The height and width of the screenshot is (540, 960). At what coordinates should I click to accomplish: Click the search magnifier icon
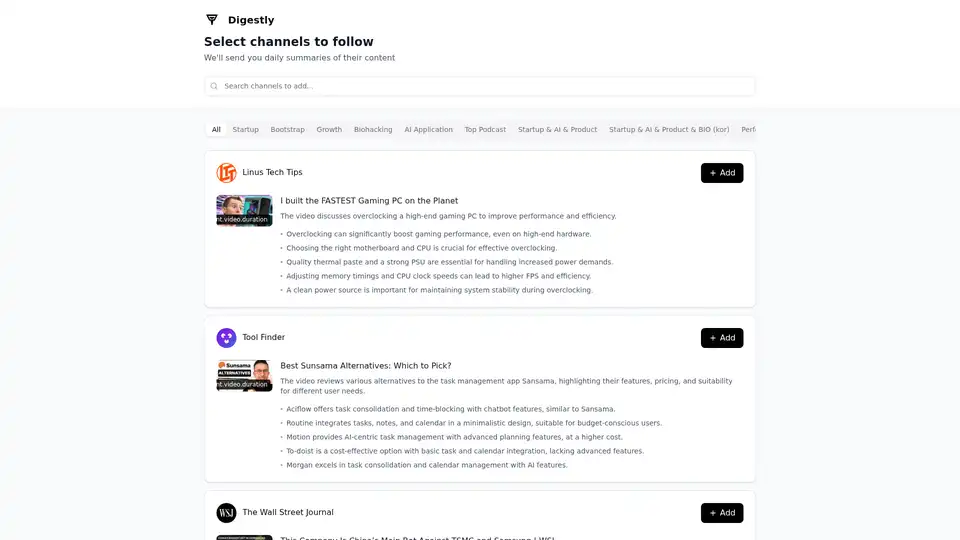coord(214,86)
